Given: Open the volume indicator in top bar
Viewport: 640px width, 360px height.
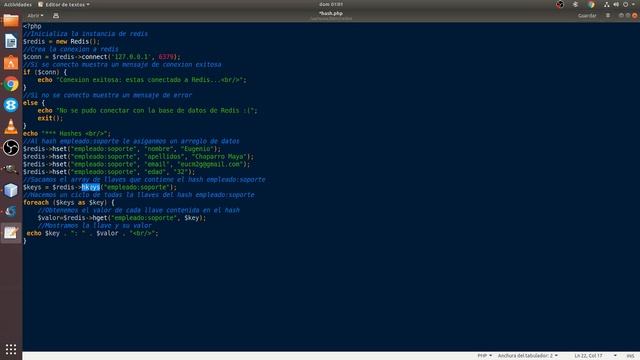Looking at the screenshot, I should 616,4.
